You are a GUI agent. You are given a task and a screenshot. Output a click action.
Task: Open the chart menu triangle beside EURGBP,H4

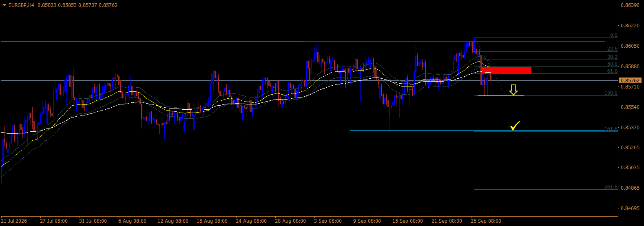(4, 5)
